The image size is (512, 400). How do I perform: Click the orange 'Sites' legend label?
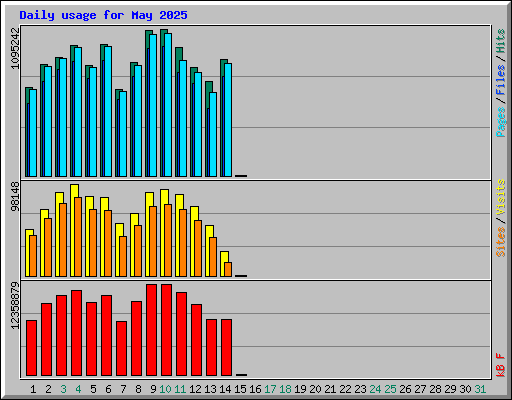point(501,241)
